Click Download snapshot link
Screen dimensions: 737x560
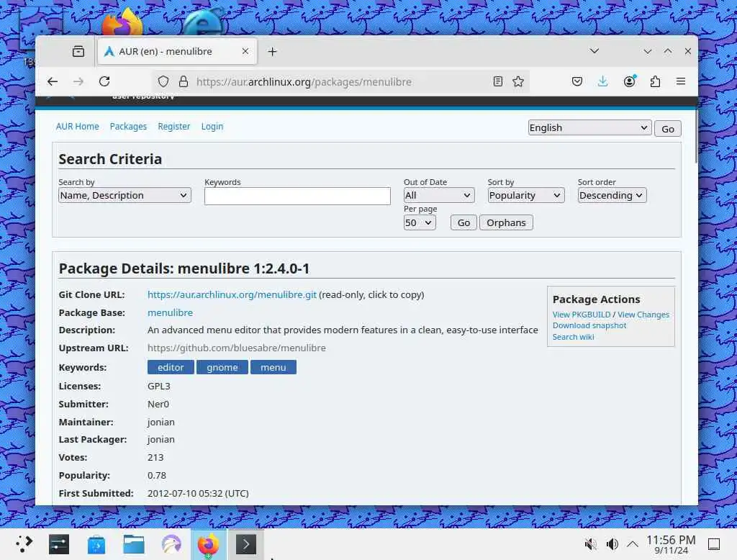coord(589,325)
